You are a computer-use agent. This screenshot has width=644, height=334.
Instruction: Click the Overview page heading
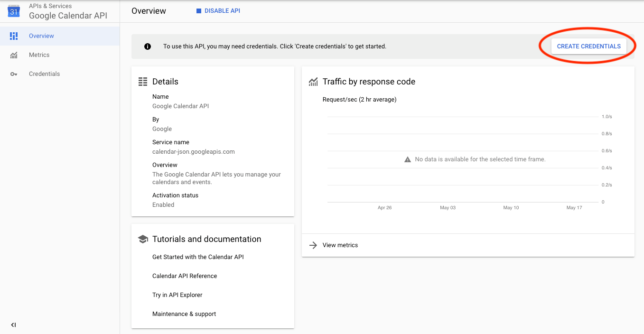149,11
